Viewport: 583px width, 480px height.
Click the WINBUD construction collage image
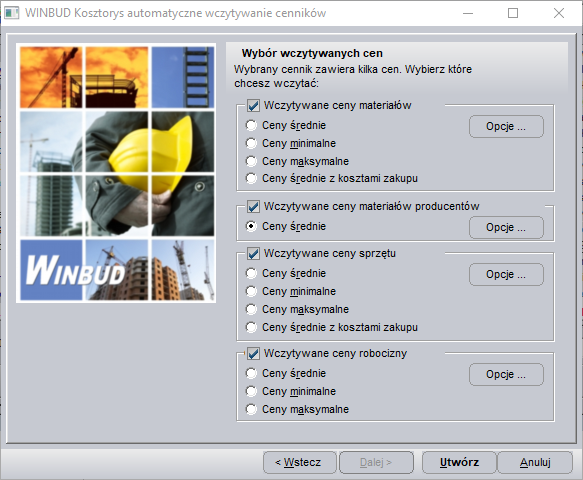point(116,173)
